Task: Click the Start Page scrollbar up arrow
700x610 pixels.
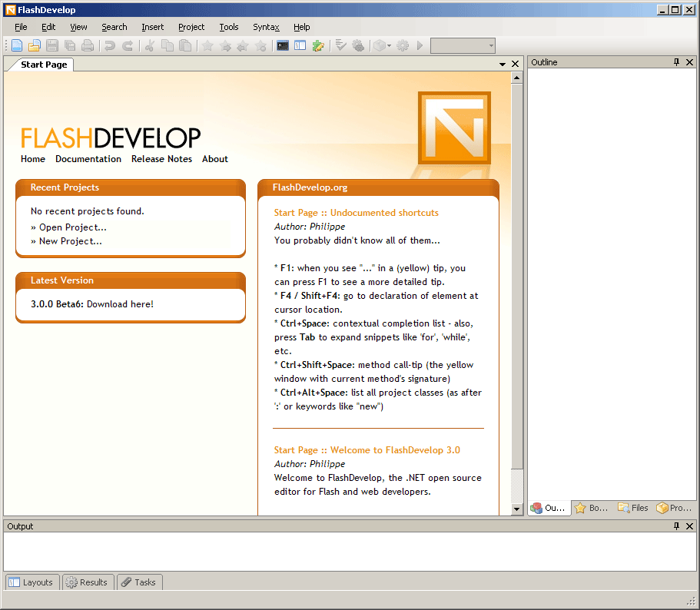Action: [x=516, y=78]
